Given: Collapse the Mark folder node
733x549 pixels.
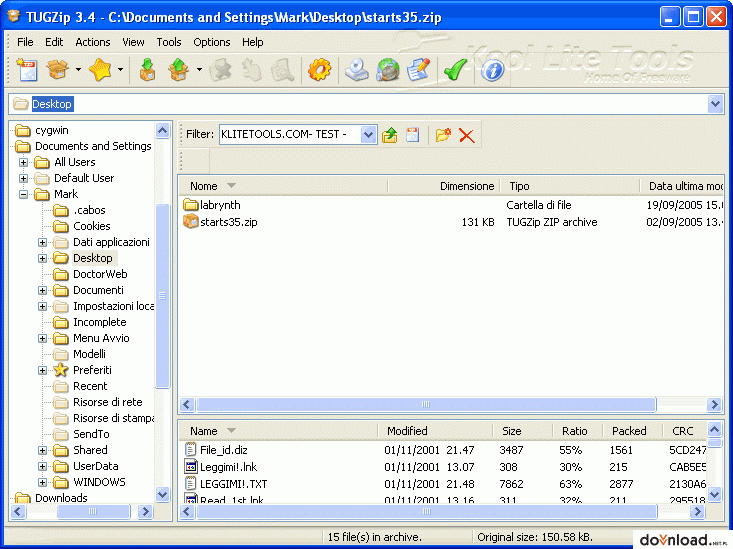Looking at the screenshot, I should [x=23, y=195].
